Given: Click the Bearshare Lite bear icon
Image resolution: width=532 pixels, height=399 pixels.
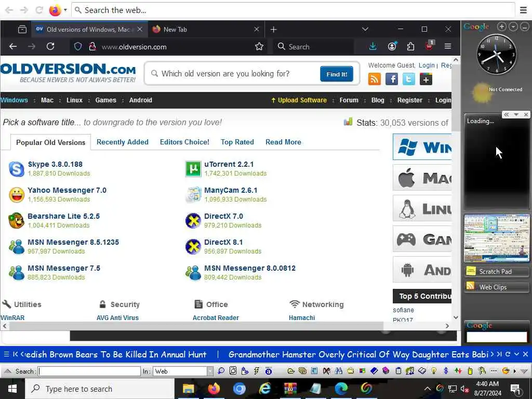Looking at the screenshot, I should [x=16, y=220].
